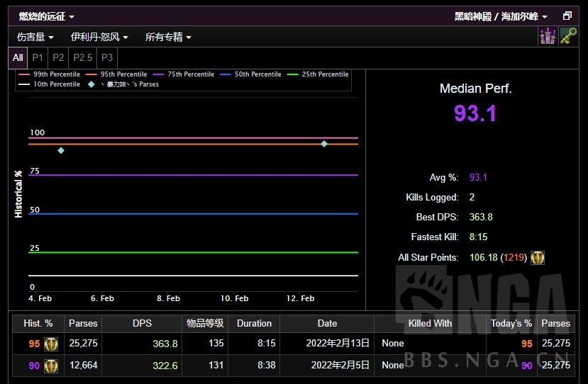Viewport: 588px width, 384px height.
Task: Open the 燃烧的远征 expansion dropdown
Action: (47, 16)
